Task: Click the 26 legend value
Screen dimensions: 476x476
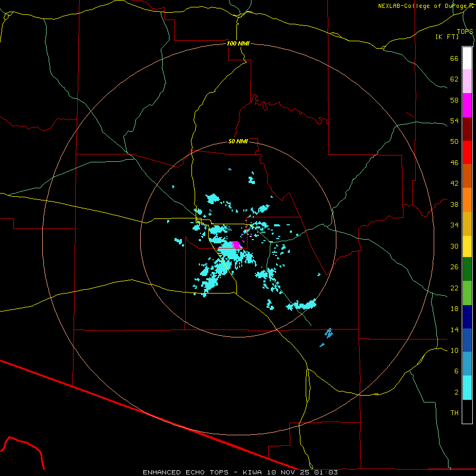Action: 454,267
